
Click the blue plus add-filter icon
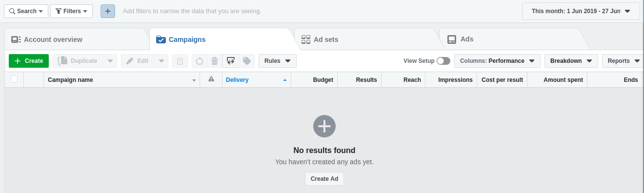108,11
